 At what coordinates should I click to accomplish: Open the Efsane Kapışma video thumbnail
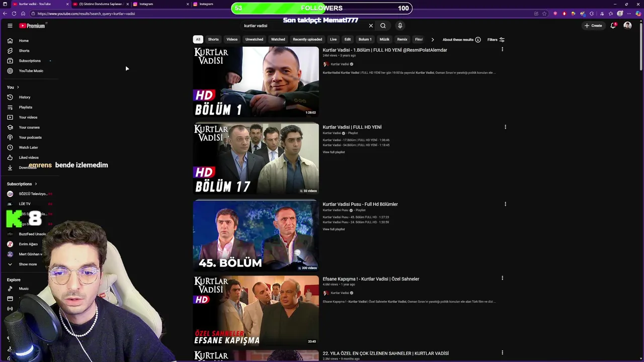point(256,311)
